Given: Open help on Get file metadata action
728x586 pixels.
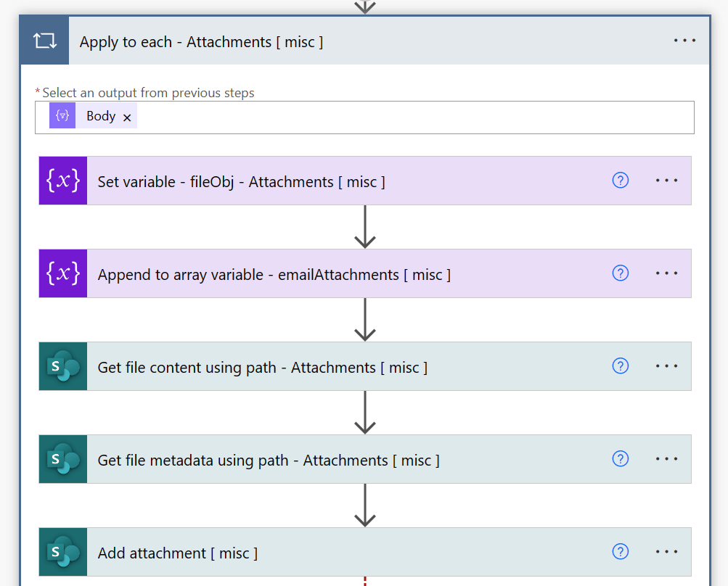Looking at the screenshot, I should (x=620, y=459).
